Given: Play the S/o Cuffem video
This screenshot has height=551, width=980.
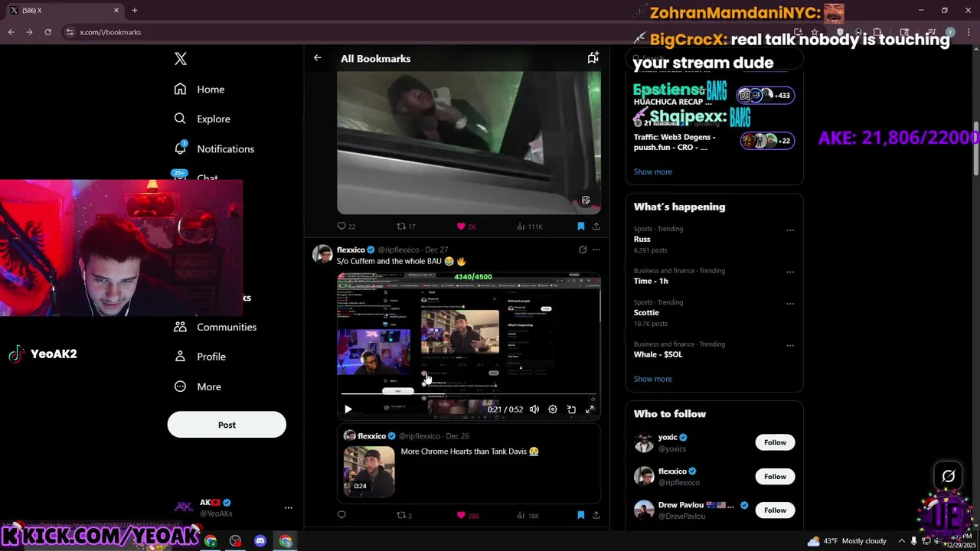Looking at the screenshot, I should pyautogui.click(x=348, y=409).
